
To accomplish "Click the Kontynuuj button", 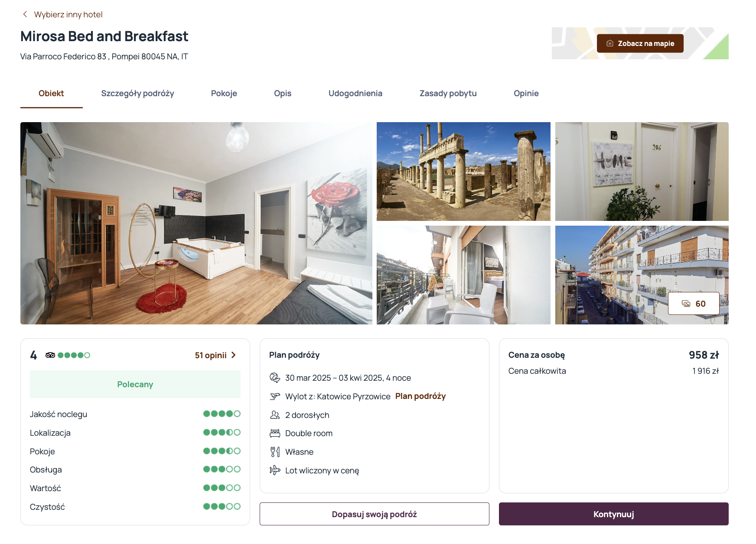I will point(614,514).
